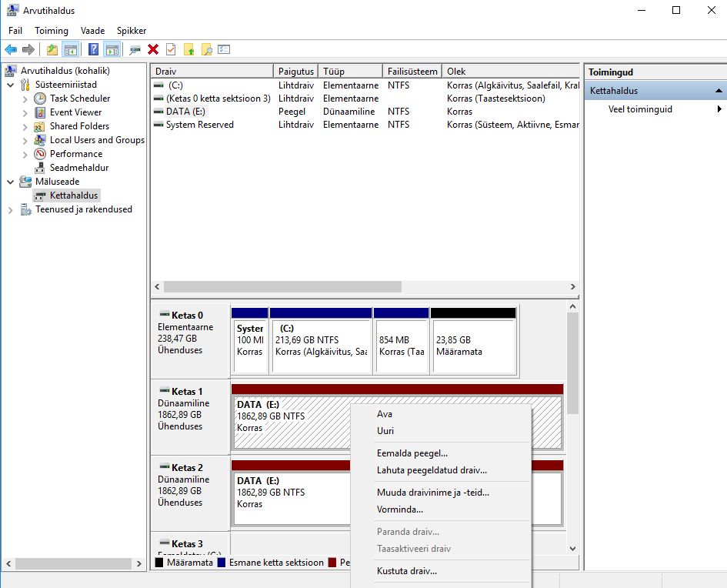The height and width of the screenshot is (588, 727).
Task: Collapse the Süsteemiriistad tree node
Action: tap(10, 85)
